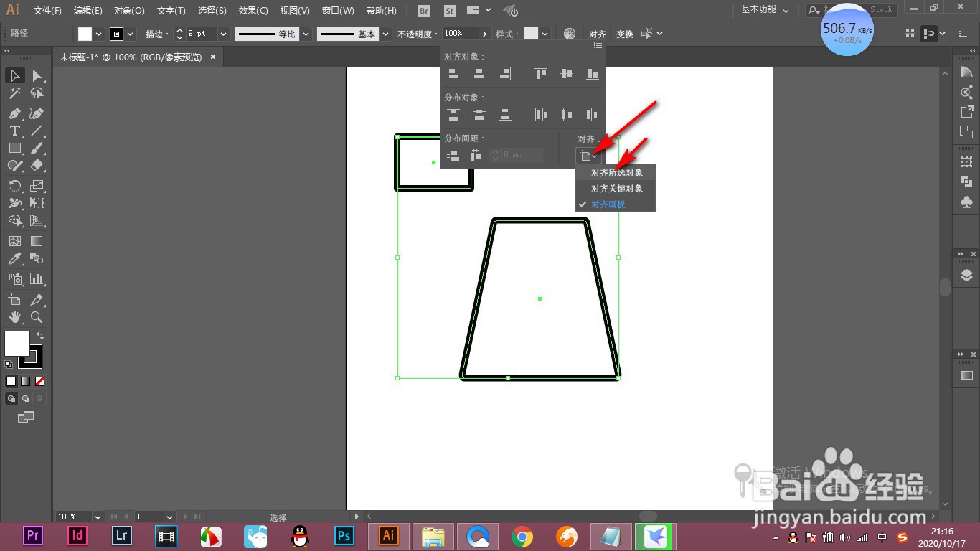This screenshot has height=551, width=980.
Task: Open the 效果(C) menu
Action: (x=253, y=11)
